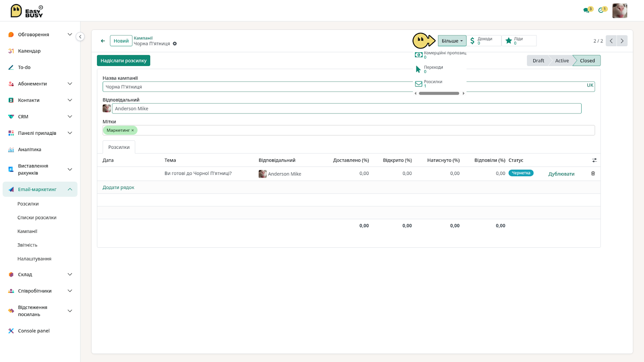Open Кампанії breadcrumb link

pos(143,38)
